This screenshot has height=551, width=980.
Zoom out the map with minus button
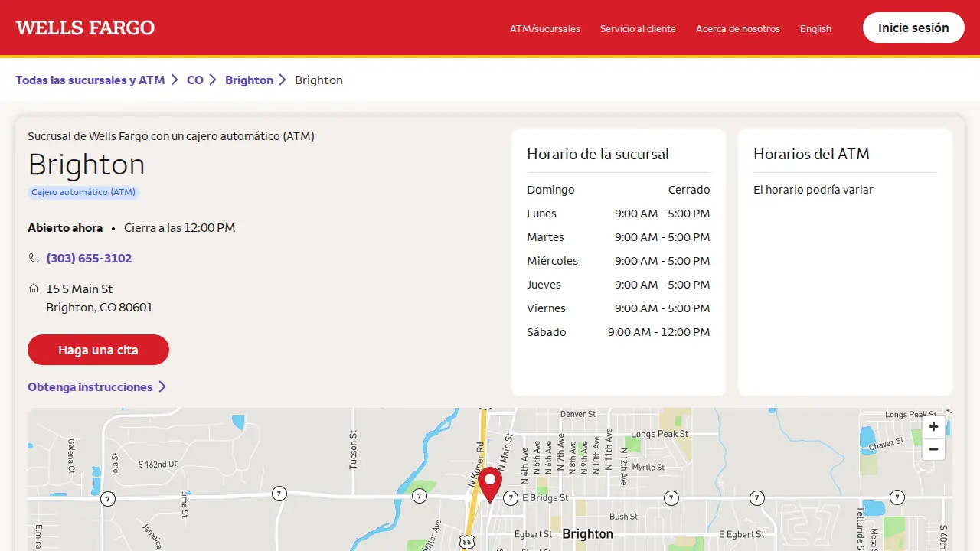[x=933, y=449]
